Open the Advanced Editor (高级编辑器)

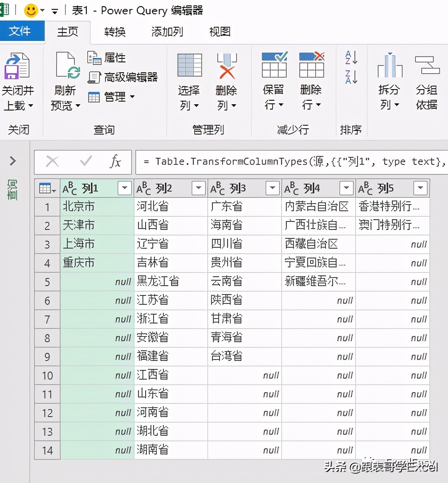(x=122, y=77)
